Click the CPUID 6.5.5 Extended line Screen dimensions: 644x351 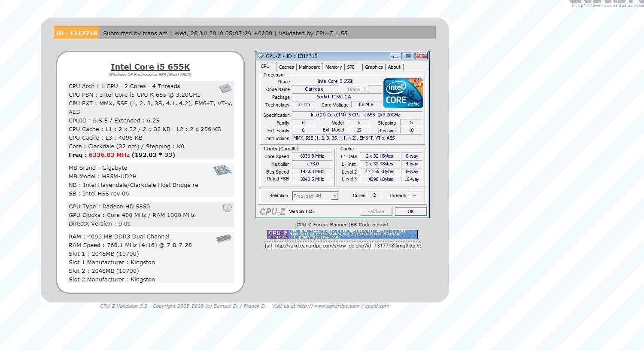[114, 120]
